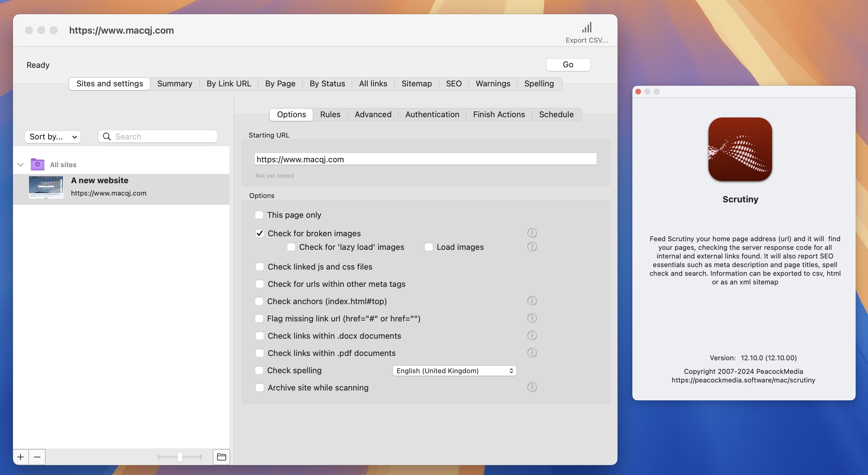Viewport: 868px width, 475px height.
Task: Open the English (United Kingdom) language dropdown
Action: pos(453,370)
